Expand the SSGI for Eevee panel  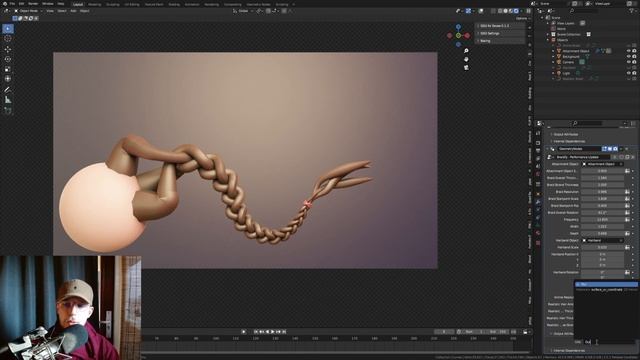[x=500, y=26]
